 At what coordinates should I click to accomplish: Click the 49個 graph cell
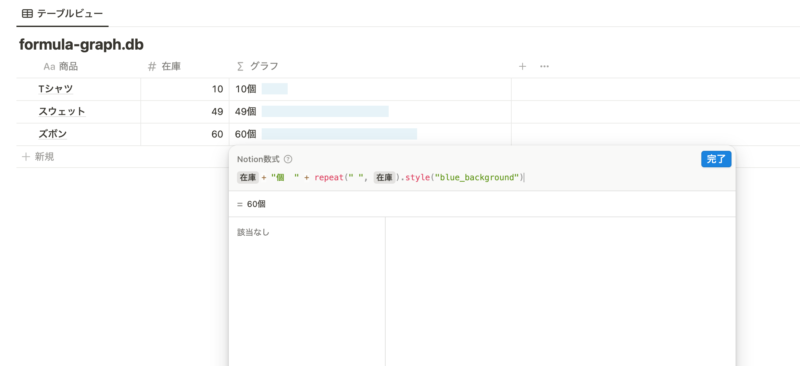370,112
